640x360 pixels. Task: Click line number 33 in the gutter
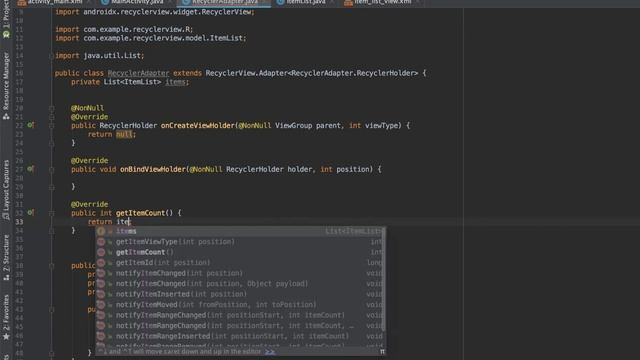point(19,222)
